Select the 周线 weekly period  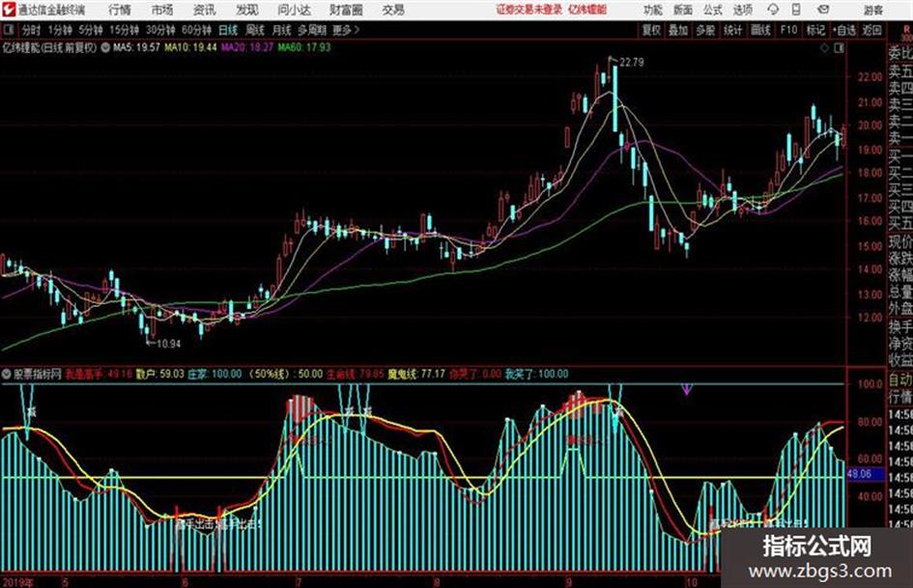coord(254,30)
